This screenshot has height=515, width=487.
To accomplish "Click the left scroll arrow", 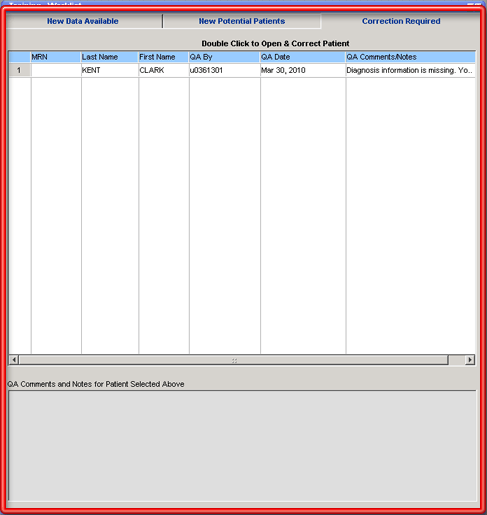I will click(14, 360).
